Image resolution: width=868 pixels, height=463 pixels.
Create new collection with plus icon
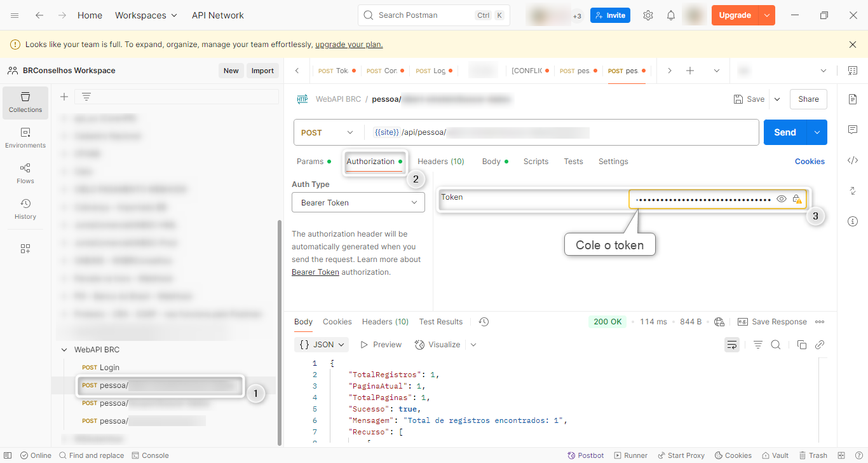point(64,97)
